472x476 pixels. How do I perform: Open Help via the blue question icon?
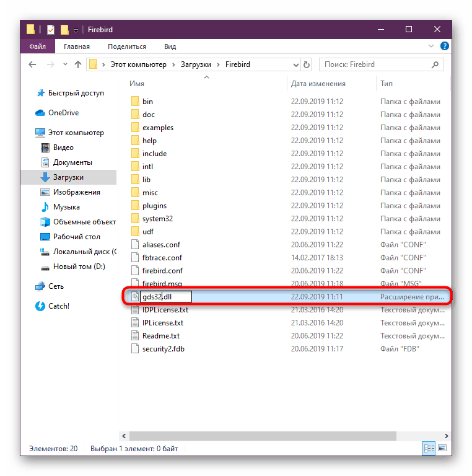(x=444, y=46)
